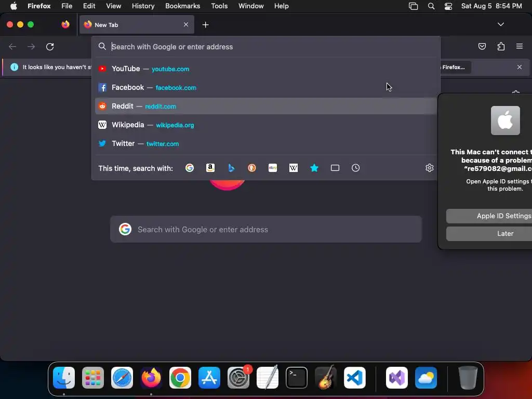Search this time with Amazon icon
Image resolution: width=532 pixels, height=399 pixels.
click(210, 168)
